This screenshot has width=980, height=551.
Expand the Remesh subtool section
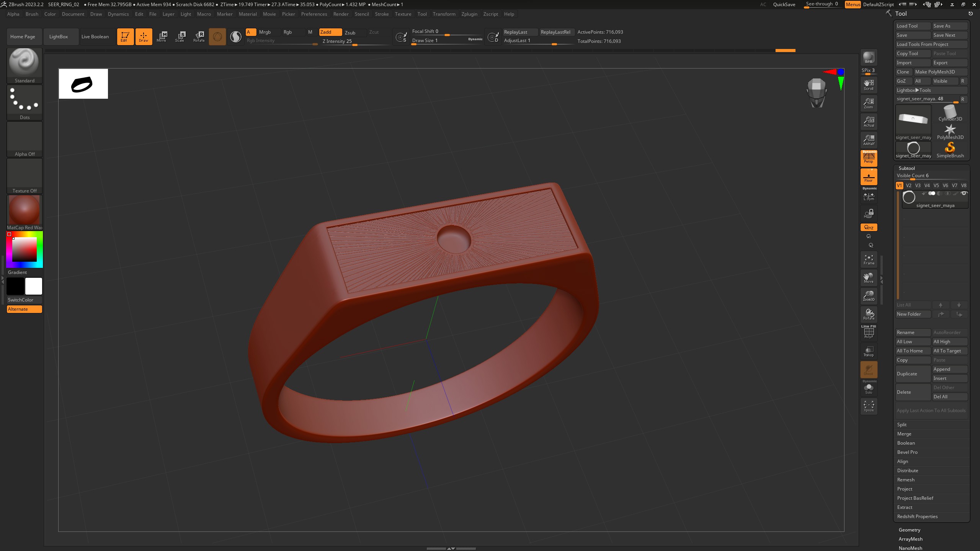pyautogui.click(x=906, y=480)
